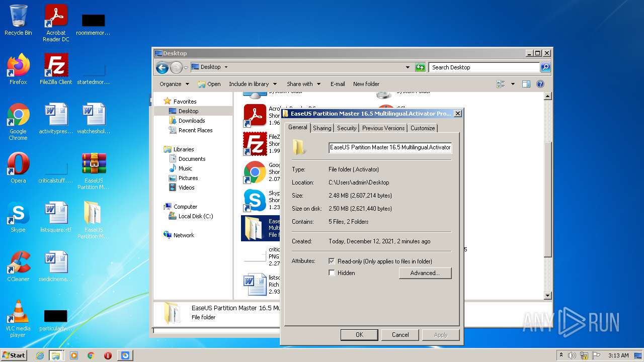The height and width of the screenshot is (362, 644).
Task: Click Explorer back navigation arrow
Action: point(162,67)
